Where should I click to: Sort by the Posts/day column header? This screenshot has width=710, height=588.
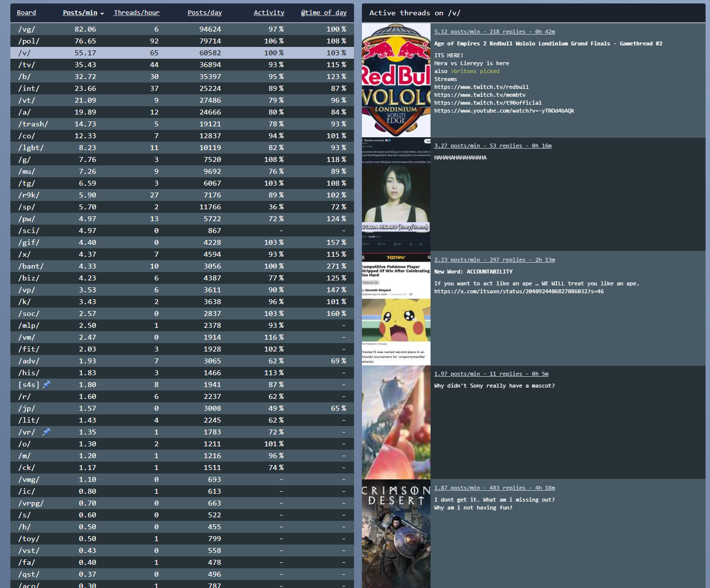[204, 13]
